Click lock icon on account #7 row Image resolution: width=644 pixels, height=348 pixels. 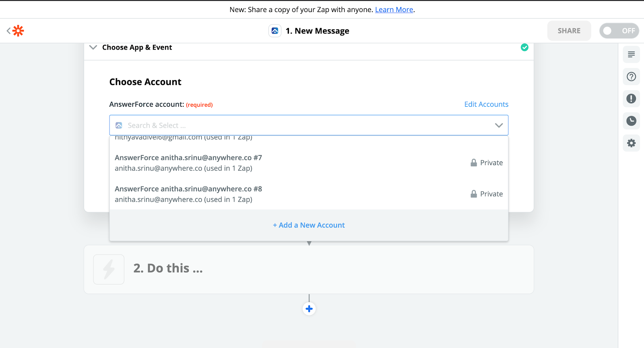474,163
